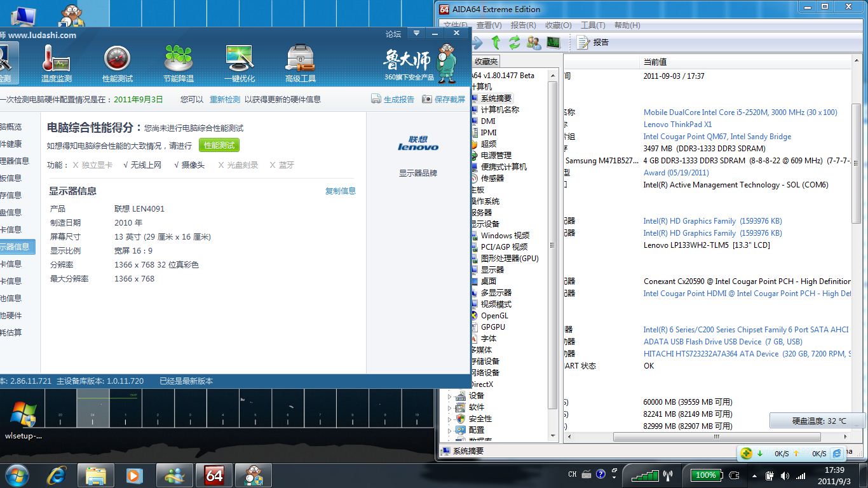
Task: Open AIDA64 报告(R) menu
Action: click(x=523, y=25)
